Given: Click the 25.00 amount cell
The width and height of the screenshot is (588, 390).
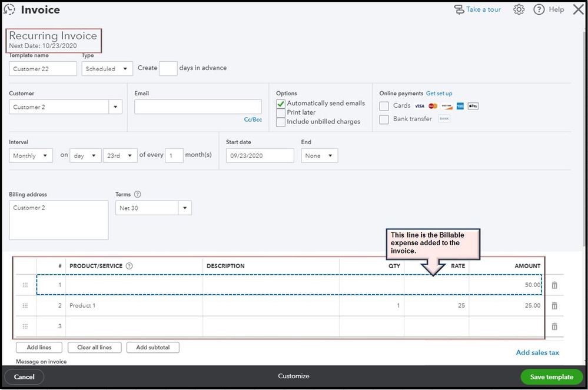Looking at the screenshot, I should click(x=506, y=306).
